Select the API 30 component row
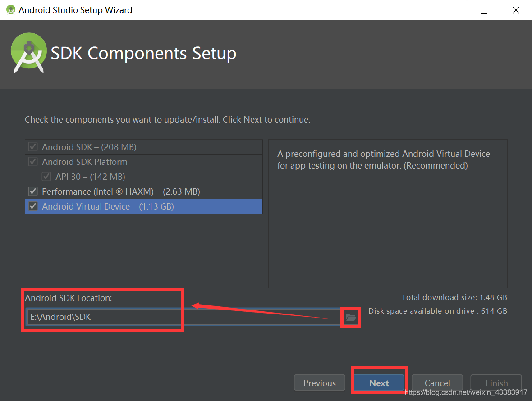Viewport: 532px width, 401px height. tap(143, 177)
